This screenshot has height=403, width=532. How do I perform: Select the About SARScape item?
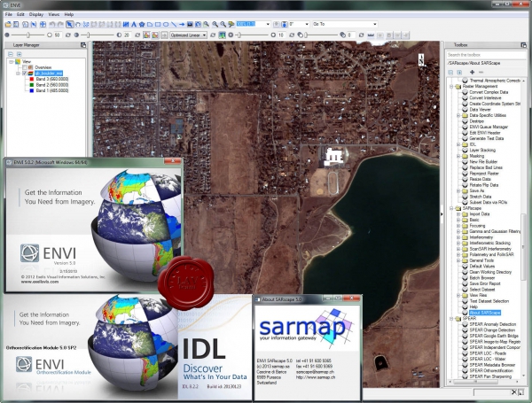[484, 313]
